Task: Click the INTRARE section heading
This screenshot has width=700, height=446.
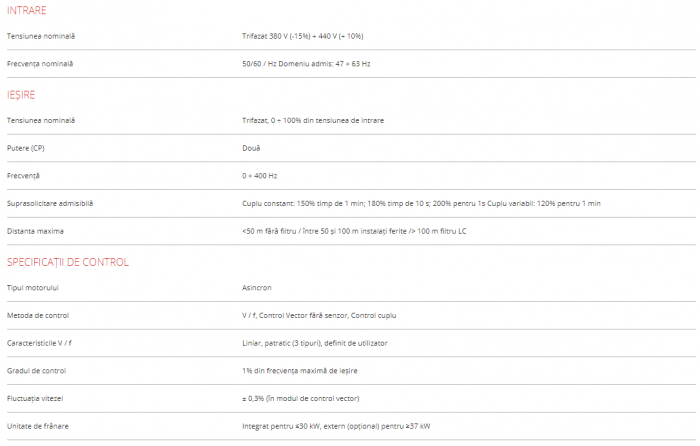Action: pos(26,10)
